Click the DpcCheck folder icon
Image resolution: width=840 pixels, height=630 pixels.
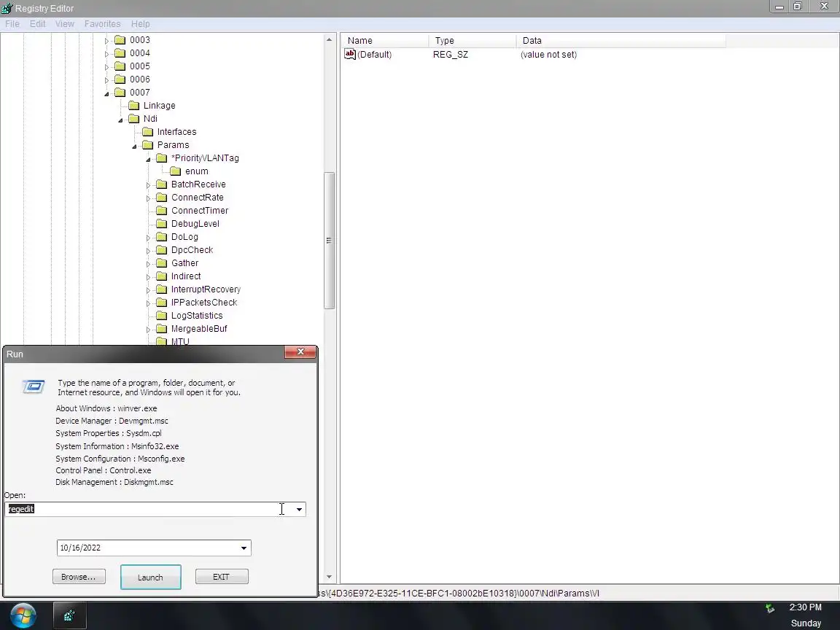(x=162, y=250)
